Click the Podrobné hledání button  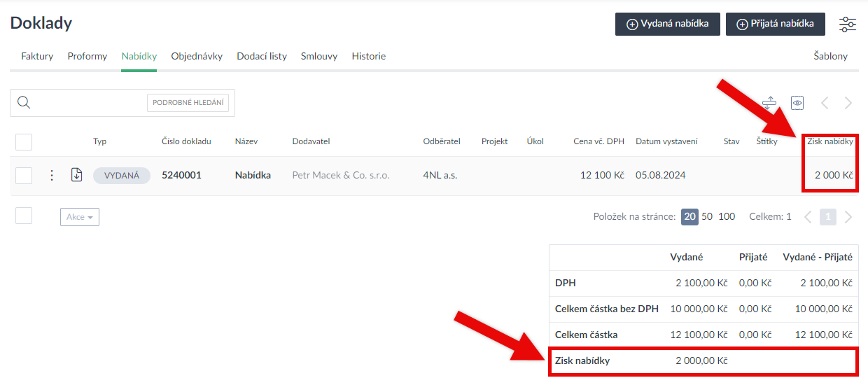coord(188,103)
